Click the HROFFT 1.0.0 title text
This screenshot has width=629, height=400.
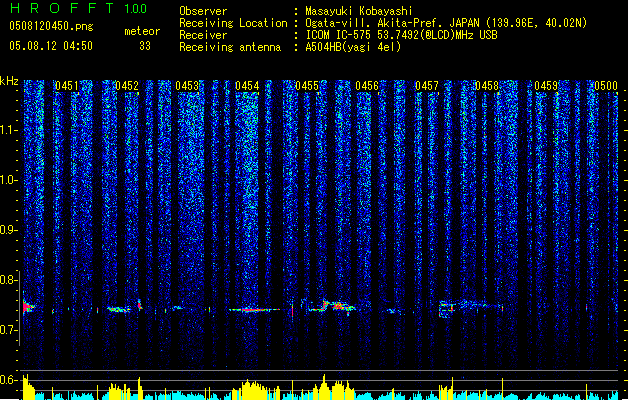[x=79, y=8]
